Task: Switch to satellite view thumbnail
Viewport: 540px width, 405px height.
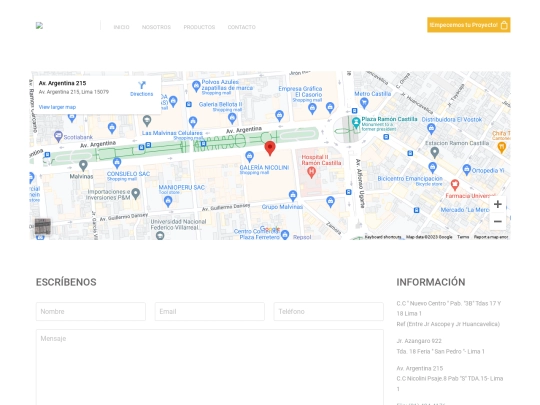Action: pyautogui.click(x=43, y=226)
